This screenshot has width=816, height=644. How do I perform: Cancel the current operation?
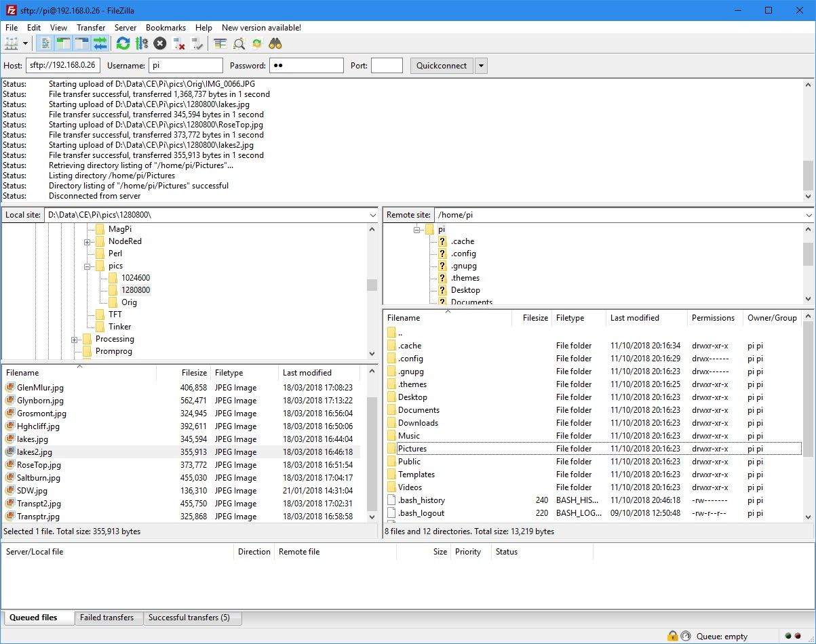pos(159,43)
